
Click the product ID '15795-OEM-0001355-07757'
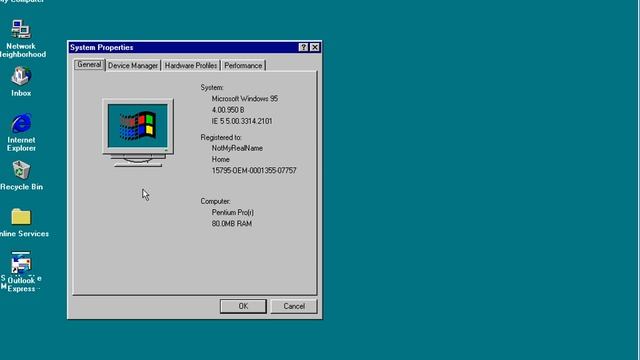tap(254, 171)
